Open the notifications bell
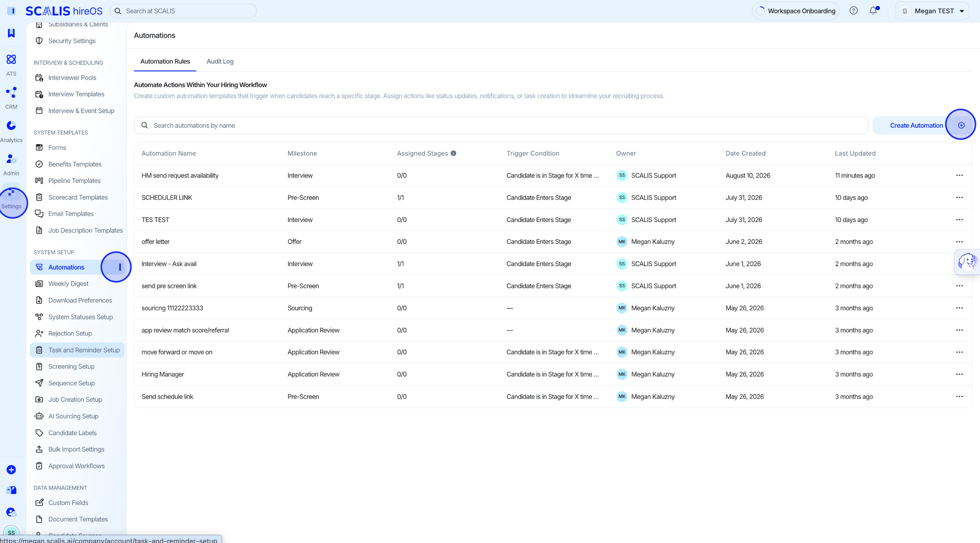This screenshot has width=980, height=543. (873, 11)
